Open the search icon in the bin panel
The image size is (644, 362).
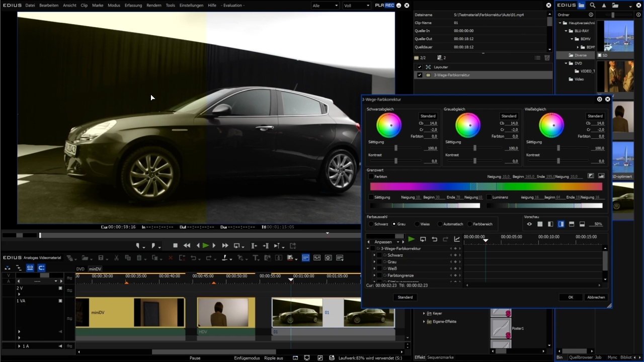coord(593,5)
